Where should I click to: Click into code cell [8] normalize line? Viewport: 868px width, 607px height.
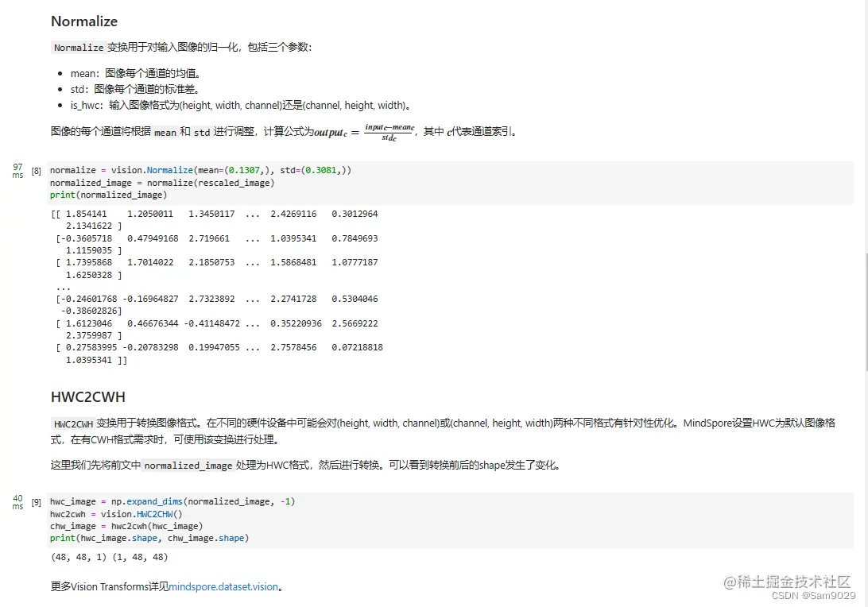pos(200,170)
